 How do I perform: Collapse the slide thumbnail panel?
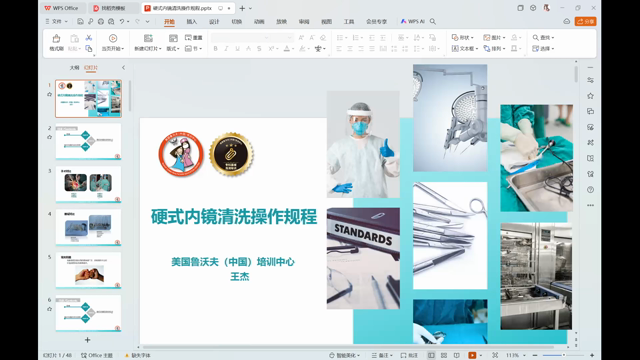click(x=123, y=68)
